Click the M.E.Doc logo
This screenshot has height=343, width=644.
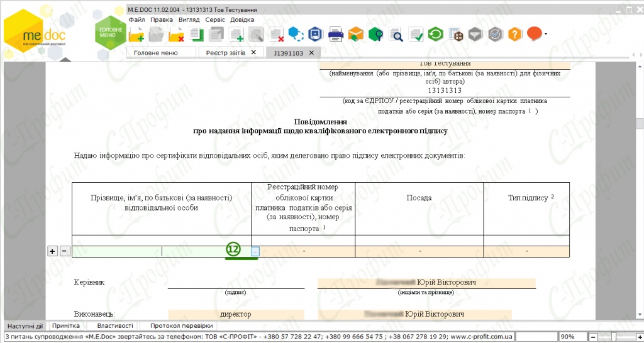point(35,32)
